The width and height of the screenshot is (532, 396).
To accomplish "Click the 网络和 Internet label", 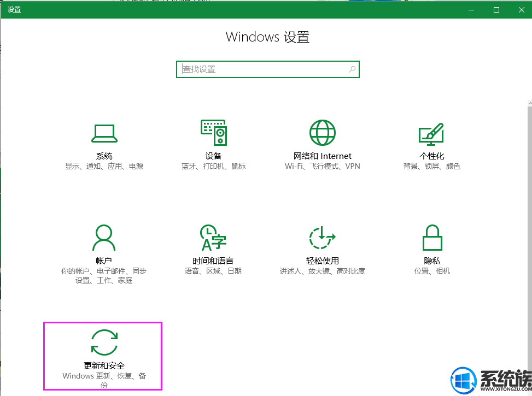I will coord(323,156).
